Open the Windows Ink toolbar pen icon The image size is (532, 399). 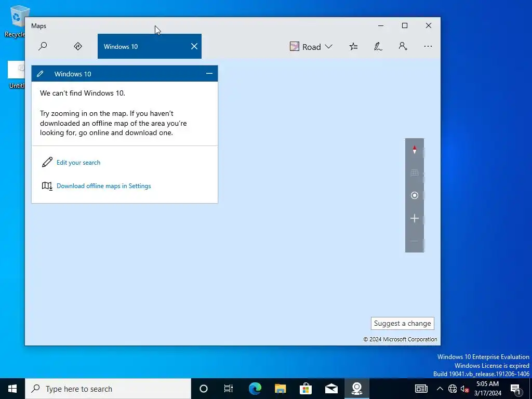[378, 46]
